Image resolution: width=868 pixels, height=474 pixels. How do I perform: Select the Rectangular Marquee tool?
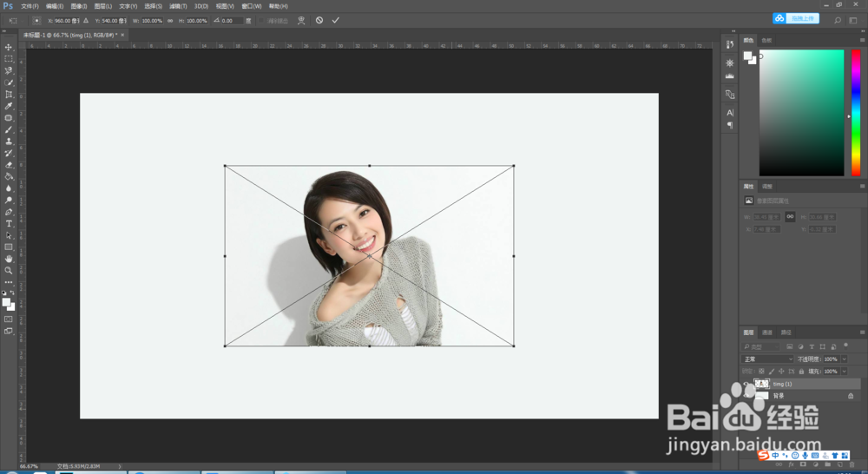click(9, 59)
